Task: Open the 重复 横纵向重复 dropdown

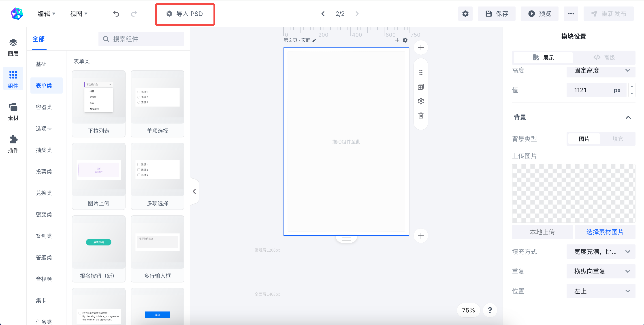Action: [x=601, y=271]
